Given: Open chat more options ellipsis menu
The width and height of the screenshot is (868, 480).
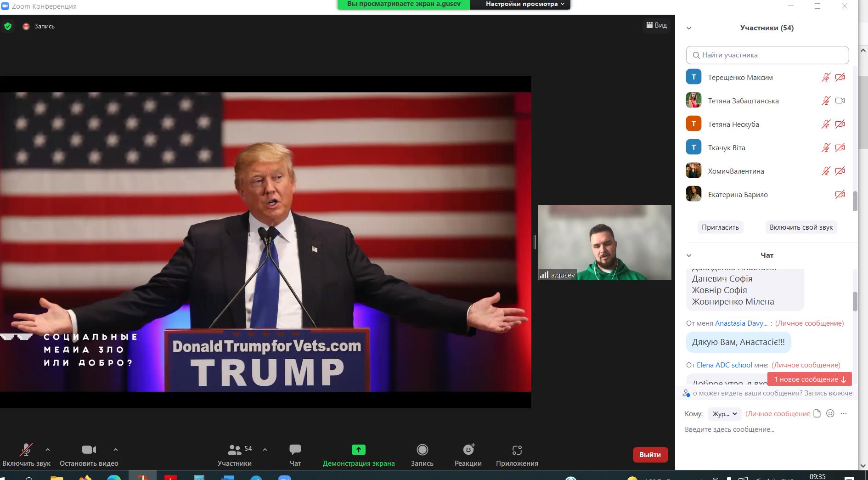Looking at the screenshot, I should [843, 413].
